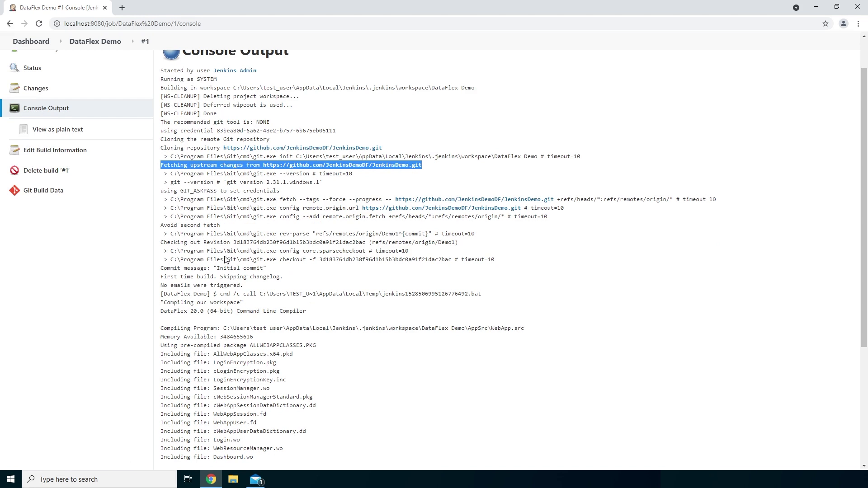
Task: Click the Delete build '#1' icon
Action: [x=14, y=170]
